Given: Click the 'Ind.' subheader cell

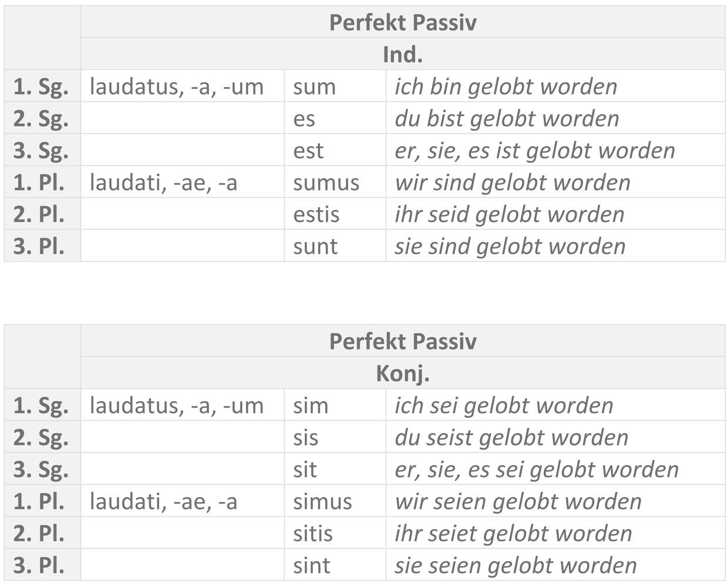Looking at the screenshot, I should point(403,55).
